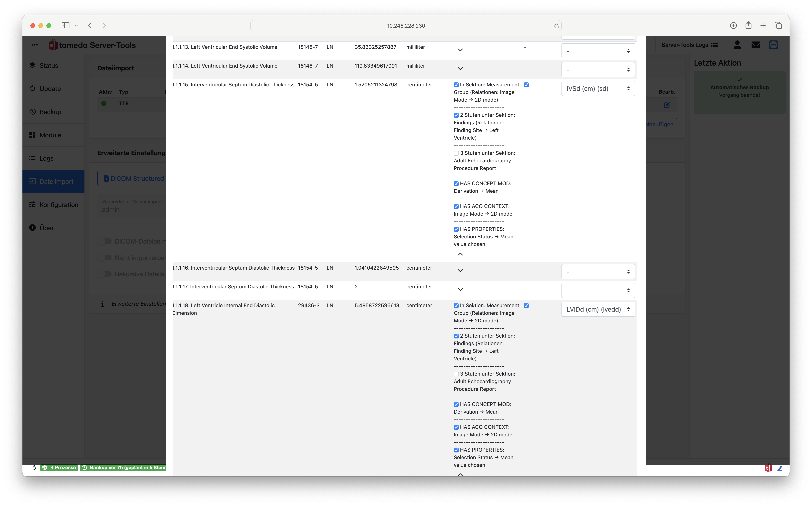This screenshot has width=812, height=506.
Task: Click the tomedo Server-Tools logo
Action: 92,45
